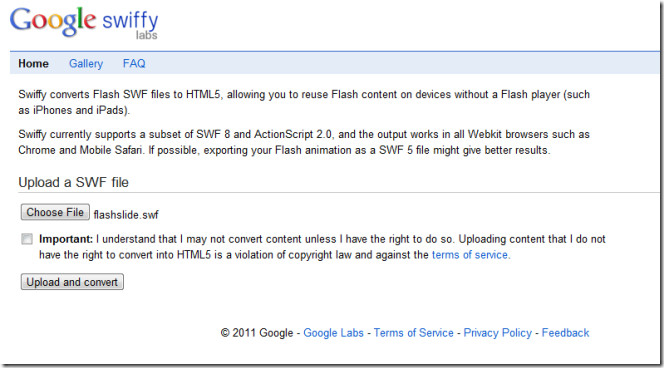The height and width of the screenshot is (368, 664).
Task: Open the terms of service link in the agreement
Action: [x=470, y=255]
